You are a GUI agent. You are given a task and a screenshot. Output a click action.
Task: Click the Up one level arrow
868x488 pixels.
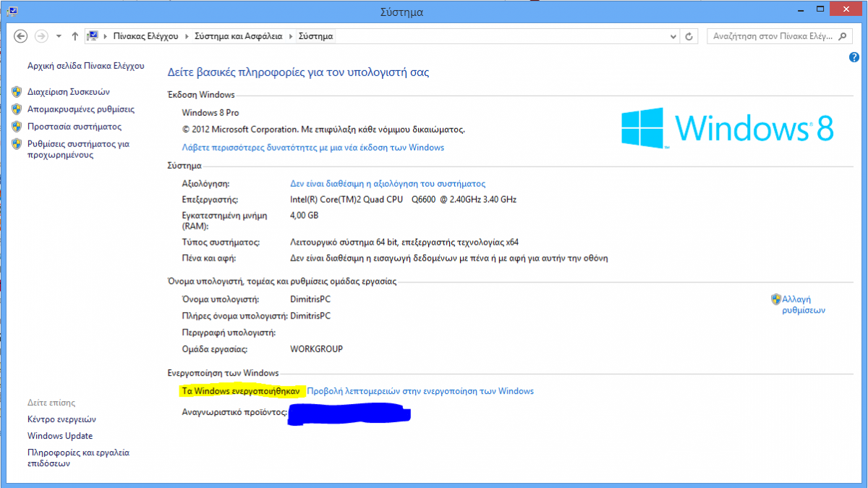tap(75, 36)
